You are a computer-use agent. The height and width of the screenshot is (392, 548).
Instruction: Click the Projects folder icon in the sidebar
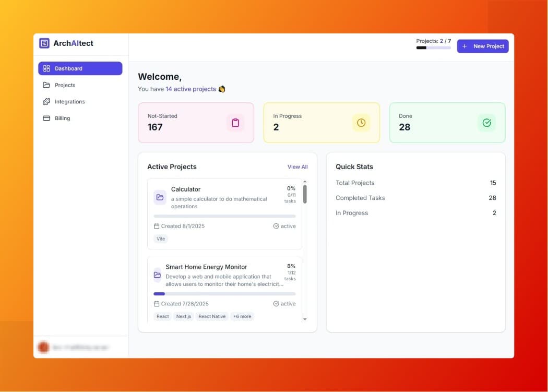[x=46, y=85]
